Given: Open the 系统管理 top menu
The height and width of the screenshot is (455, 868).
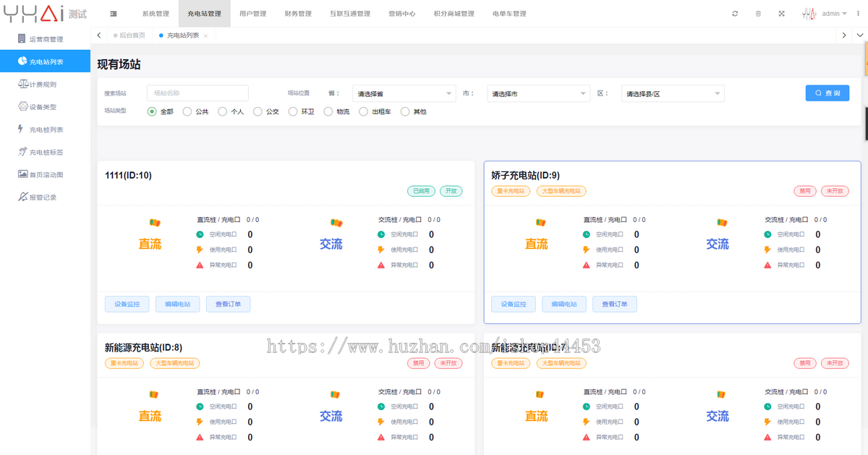Looking at the screenshot, I should 156,14.
